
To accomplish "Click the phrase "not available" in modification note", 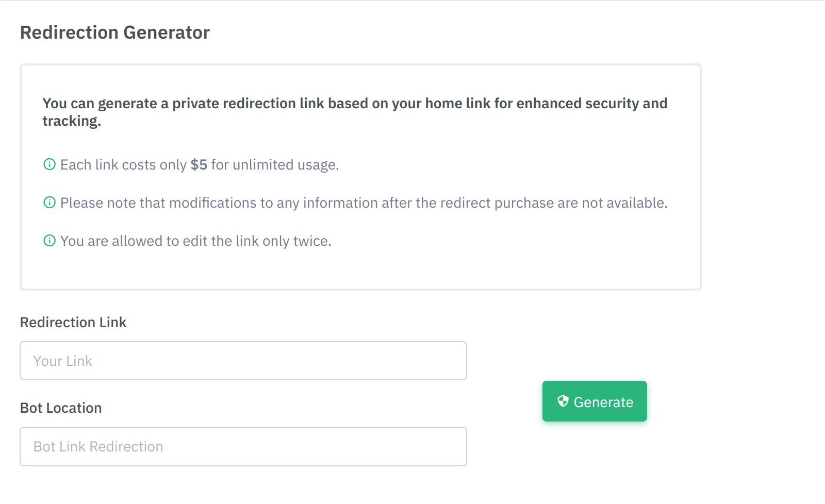I will pyautogui.click(x=624, y=203).
